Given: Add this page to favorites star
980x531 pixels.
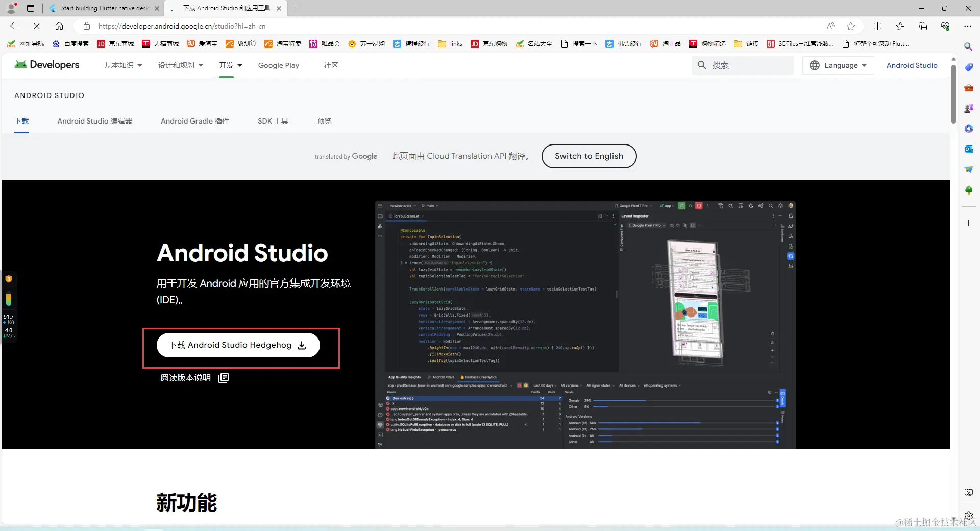Looking at the screenshot, I should click(851, 26).
